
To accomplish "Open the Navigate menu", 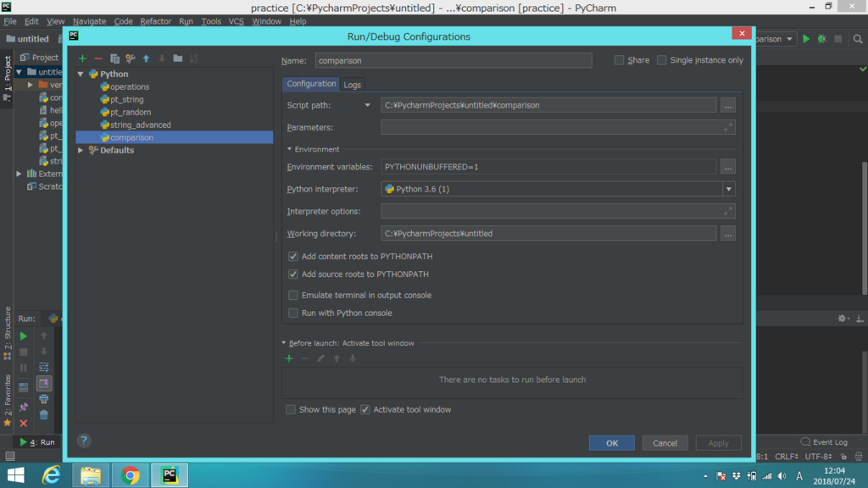I will [89, 21].
